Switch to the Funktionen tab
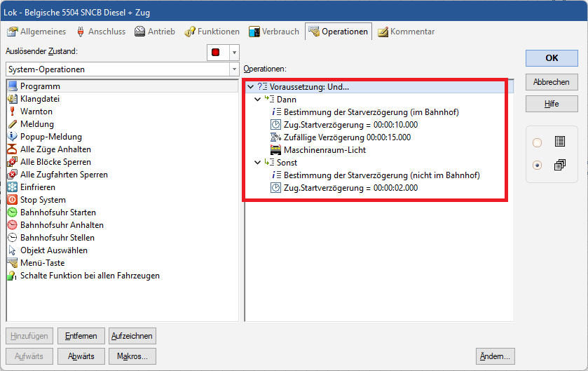This screenshot has width=588, height=371. [x=212, y=32]
